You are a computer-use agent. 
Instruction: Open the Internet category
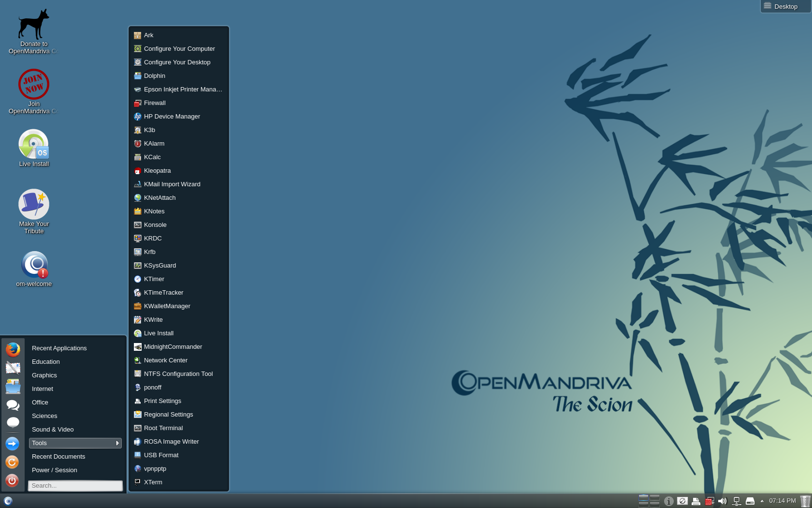(75, 389)
